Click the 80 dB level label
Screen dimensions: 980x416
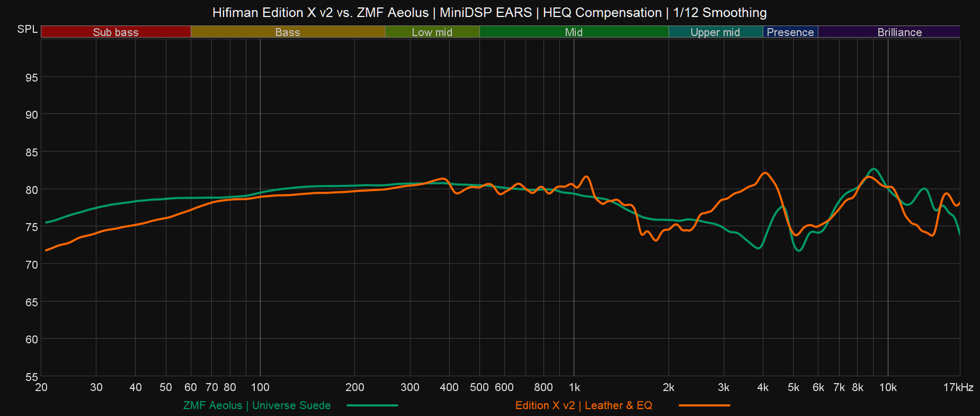(x=31, y=189)
